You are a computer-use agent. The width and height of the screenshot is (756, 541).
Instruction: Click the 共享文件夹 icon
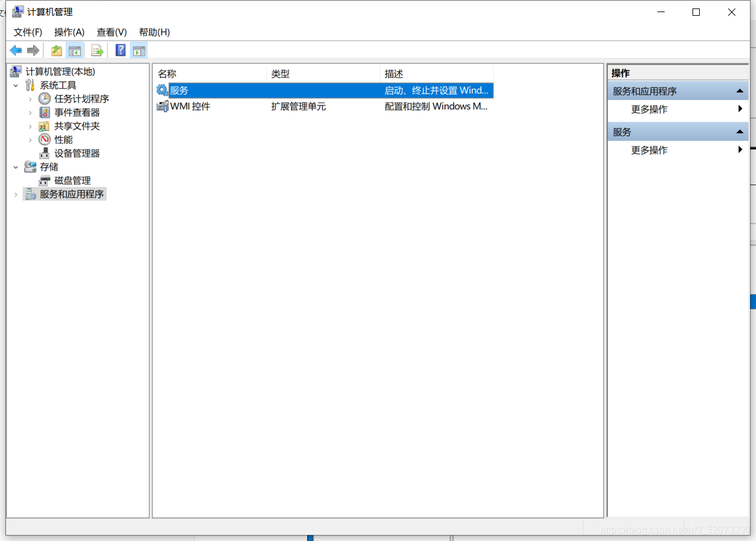click(x=44, y=126)
